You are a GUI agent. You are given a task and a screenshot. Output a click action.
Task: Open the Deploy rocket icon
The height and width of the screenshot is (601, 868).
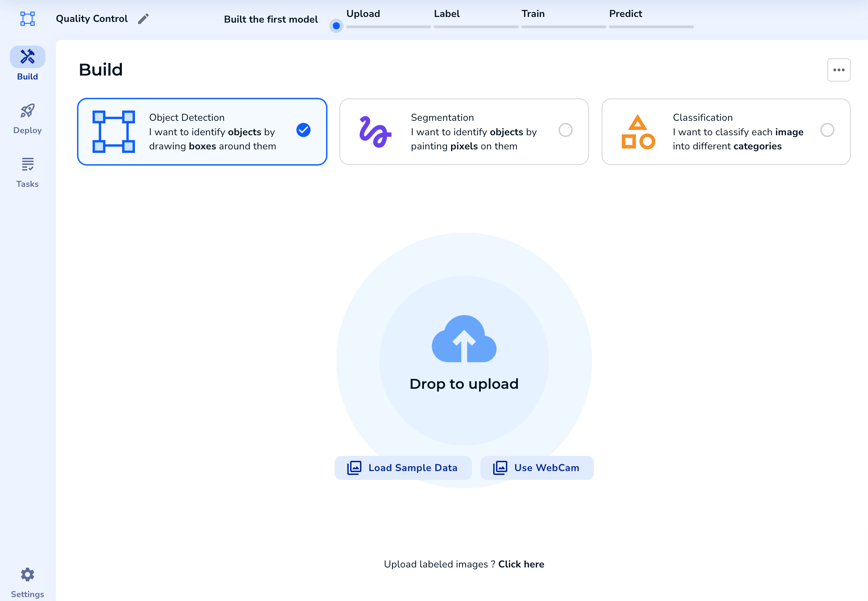pos(28,111)
